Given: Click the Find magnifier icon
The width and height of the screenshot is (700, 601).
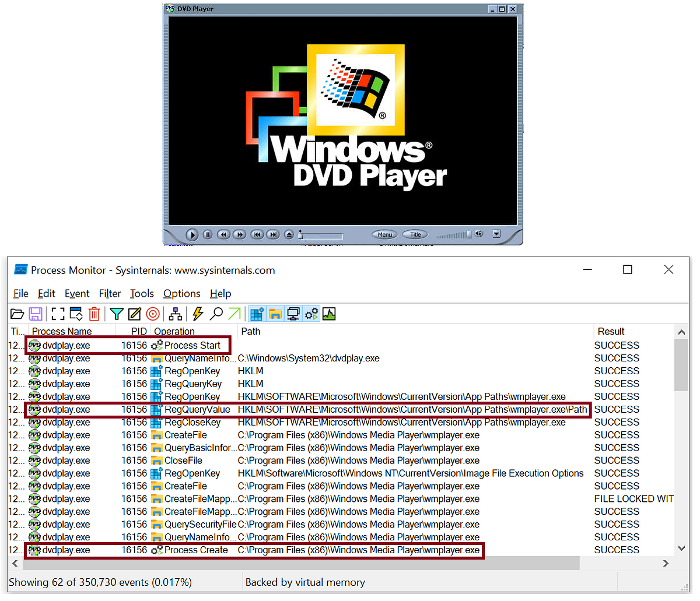Looking at the screenshot, I should (216, 314).
